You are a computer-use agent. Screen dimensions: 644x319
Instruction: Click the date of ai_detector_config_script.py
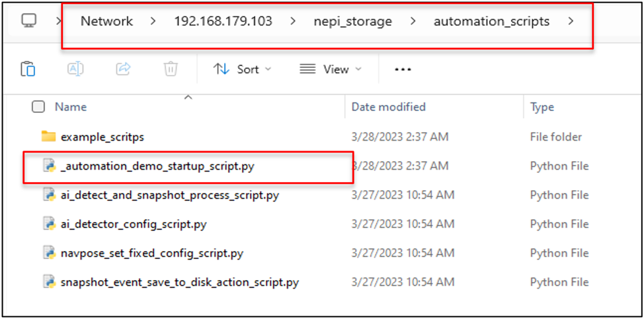tap(403, 225)
